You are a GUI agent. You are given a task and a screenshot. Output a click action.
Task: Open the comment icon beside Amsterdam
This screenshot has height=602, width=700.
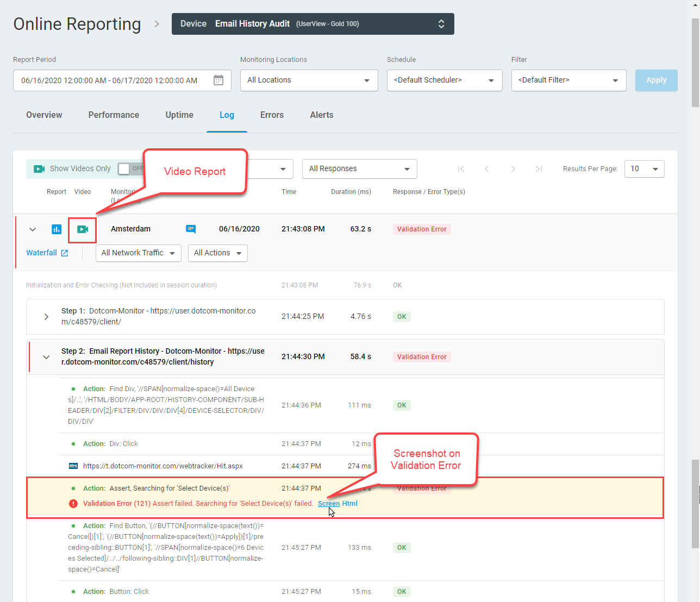191,229
